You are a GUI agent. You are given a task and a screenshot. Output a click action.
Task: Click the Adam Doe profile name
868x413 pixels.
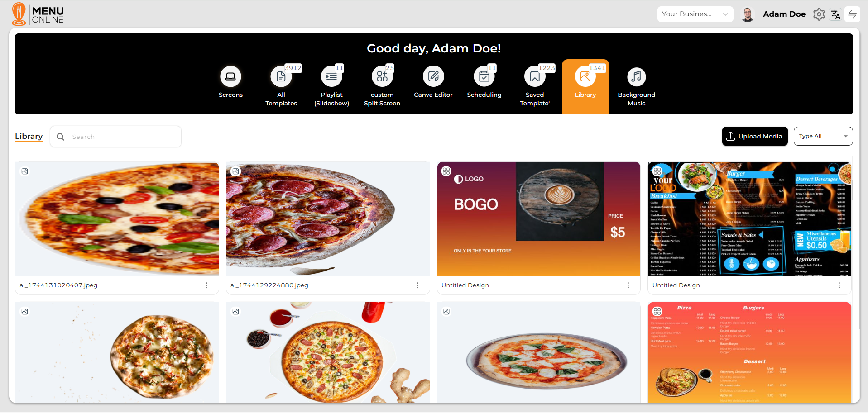click(x=784, y=14)
